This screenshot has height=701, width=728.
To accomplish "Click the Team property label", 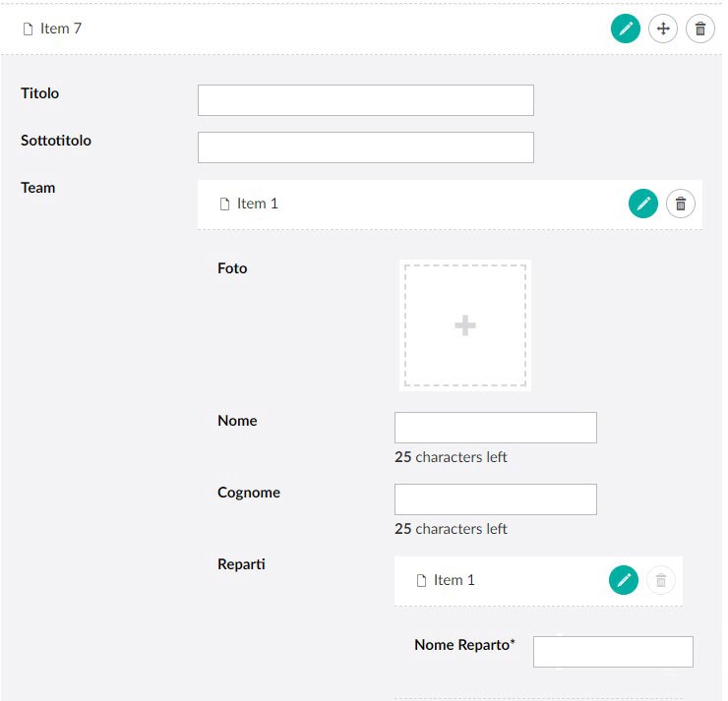I will 38,188.
